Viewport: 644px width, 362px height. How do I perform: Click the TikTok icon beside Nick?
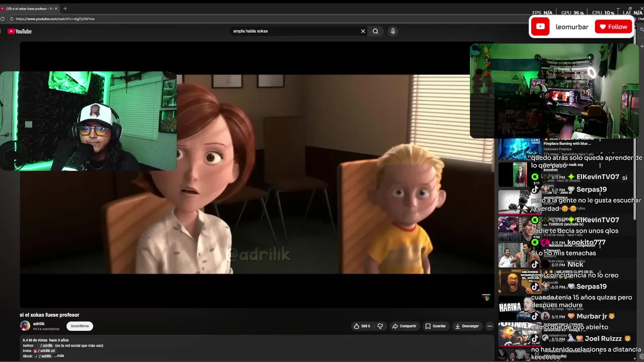click(x=535, y=264)
